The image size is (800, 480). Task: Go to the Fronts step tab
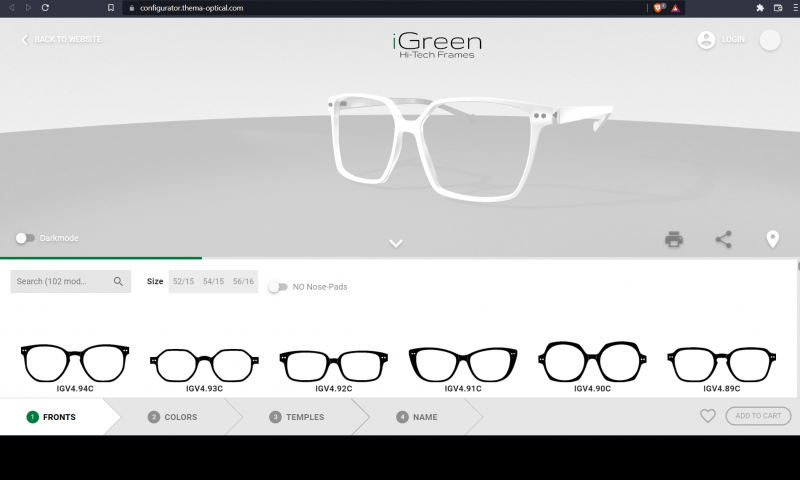[x=51, y=417]
